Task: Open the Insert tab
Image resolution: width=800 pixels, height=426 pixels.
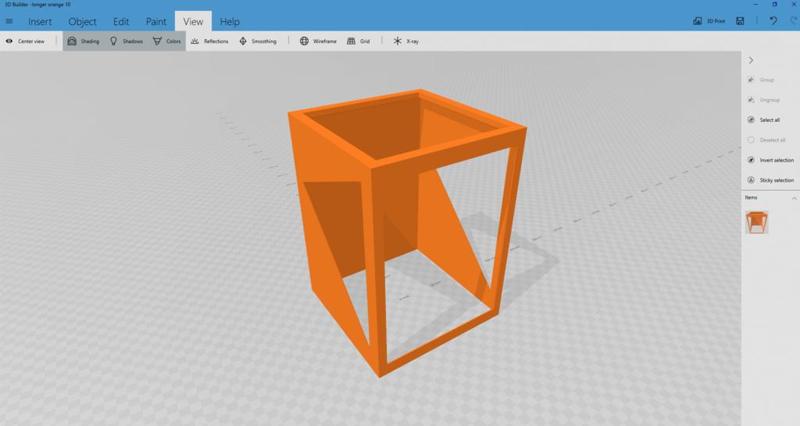Action: (x=40, y=21)
